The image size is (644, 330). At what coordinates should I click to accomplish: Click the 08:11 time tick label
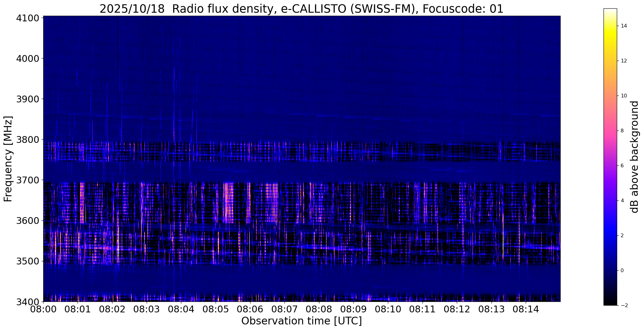[422, 309]
